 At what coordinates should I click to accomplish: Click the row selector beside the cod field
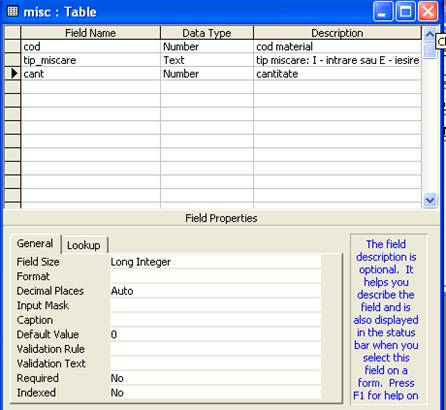tap(13, 46)
